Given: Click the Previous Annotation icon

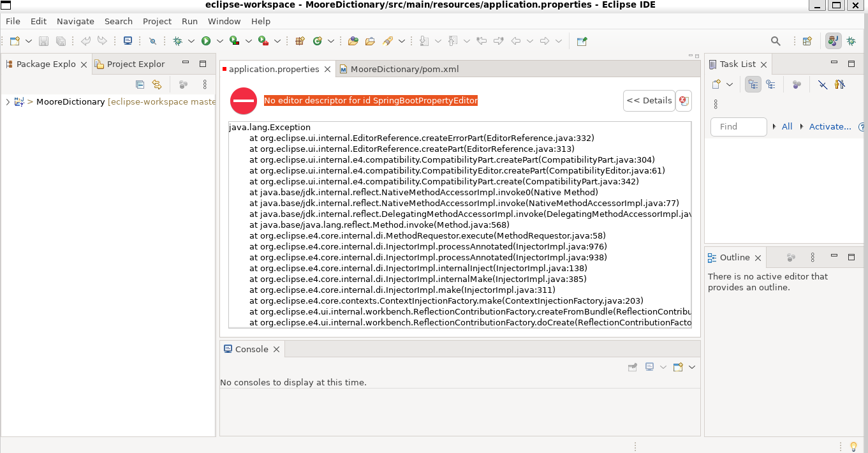Looking at the screenshot, I should point(453,41).
